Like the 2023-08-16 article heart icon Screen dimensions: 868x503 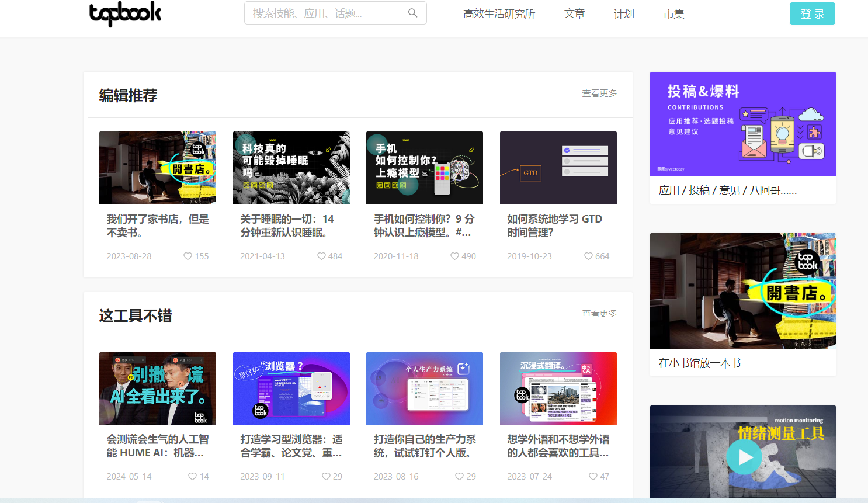pos(459,477)
